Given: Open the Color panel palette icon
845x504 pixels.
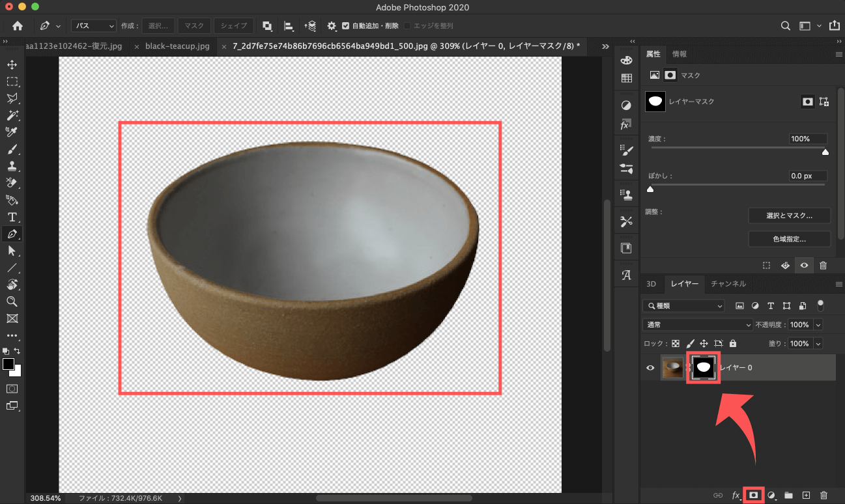Looking at the screenshot, I should pyautogui.click(x=627, y=61).
